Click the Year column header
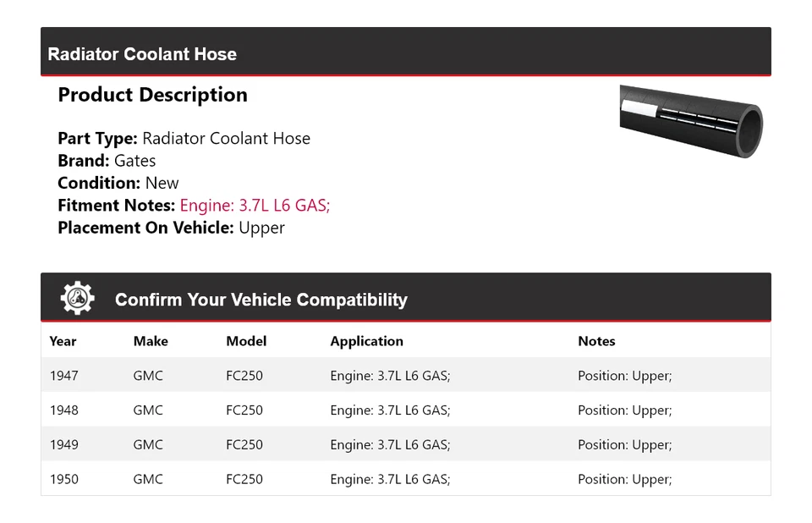Image resolution: width=812 pixels, height=523 pixels. 63,341
